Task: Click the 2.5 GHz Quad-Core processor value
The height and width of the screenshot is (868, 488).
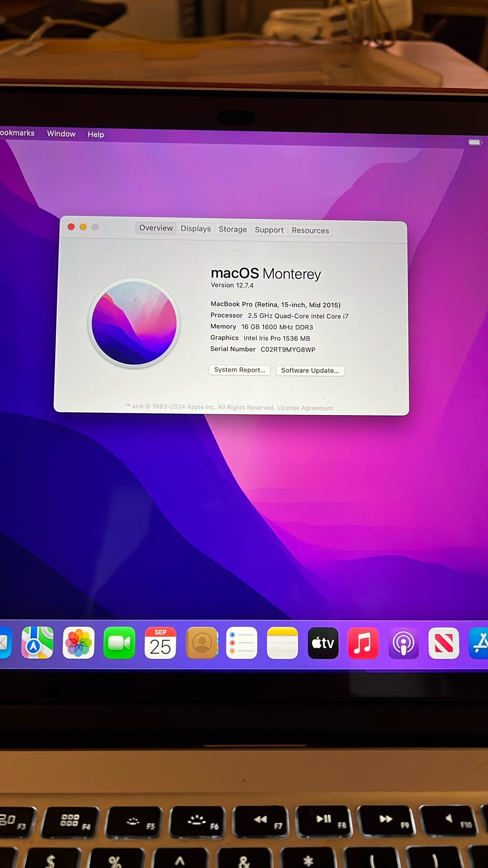Action: [298, 316]
